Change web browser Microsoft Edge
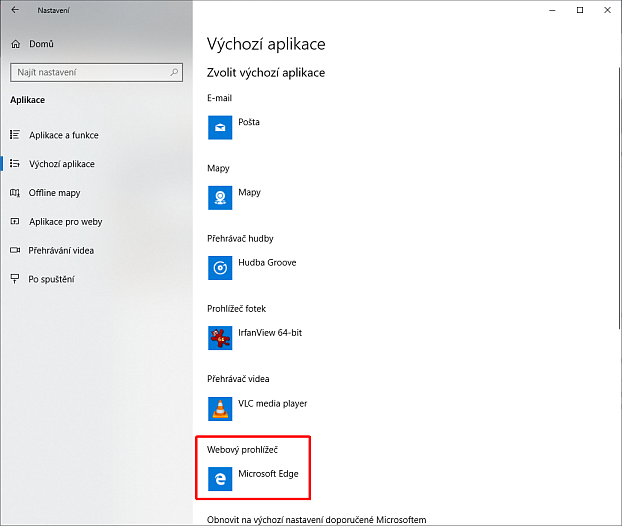 point(269,474)
